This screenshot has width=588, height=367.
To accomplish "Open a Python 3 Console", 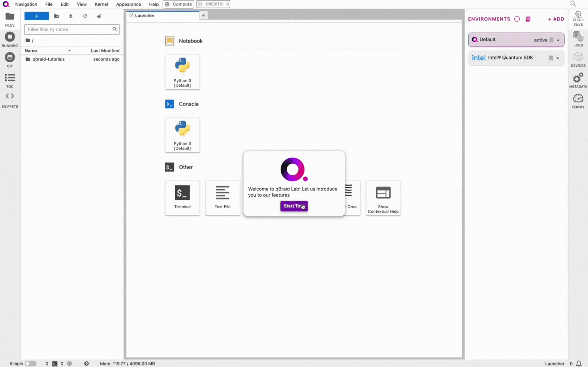I will click(x=182, y=135).
